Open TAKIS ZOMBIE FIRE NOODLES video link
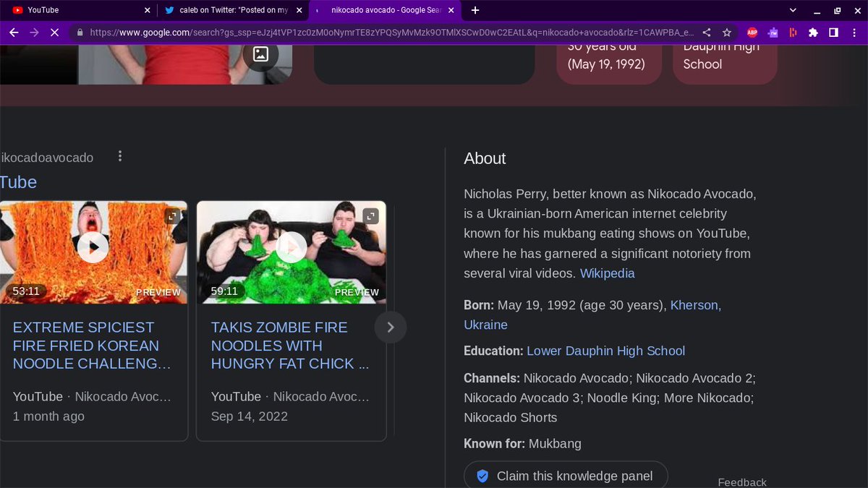The height and width of the screenshot is (488, 868). [x=290, y=346]
